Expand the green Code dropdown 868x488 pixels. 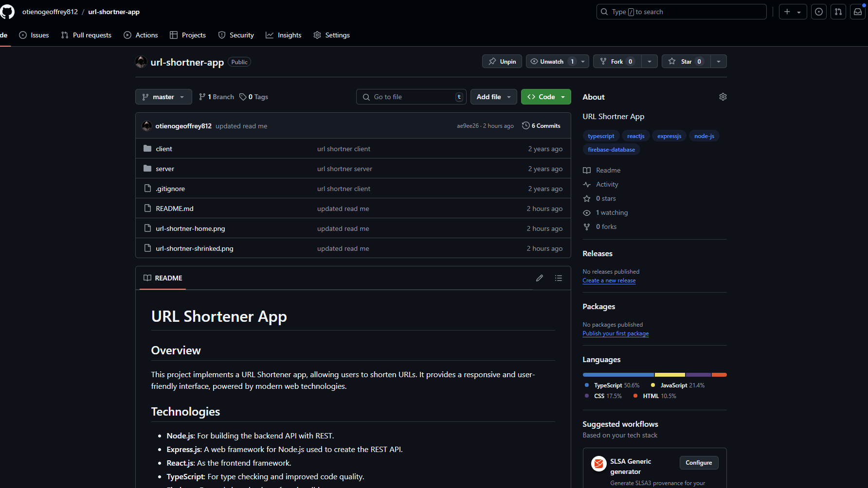(x=546, y=97)
